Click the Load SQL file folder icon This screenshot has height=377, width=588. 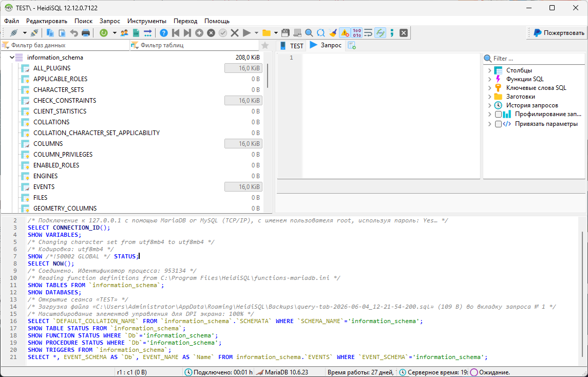click(267, 33)
